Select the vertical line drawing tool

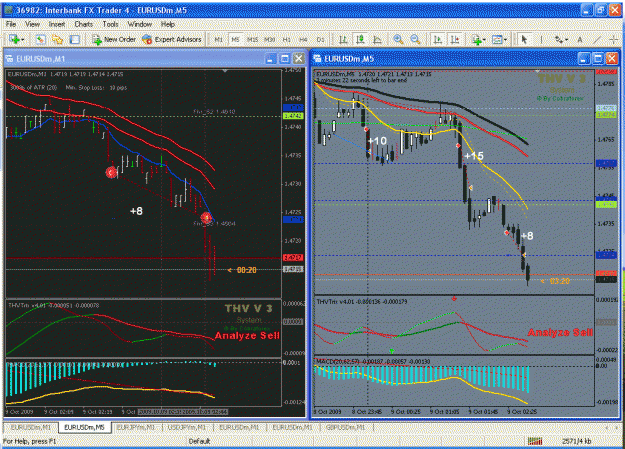tap(541, 39)
